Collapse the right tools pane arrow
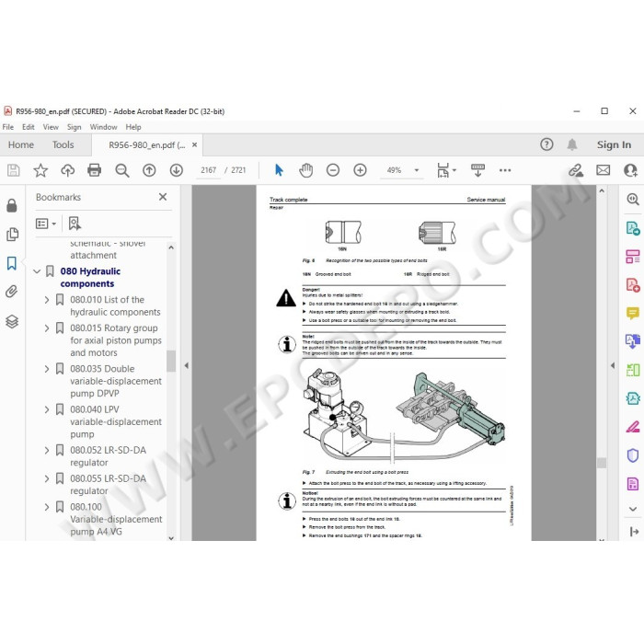The image size is (644, 644). [x=613, y=365]
